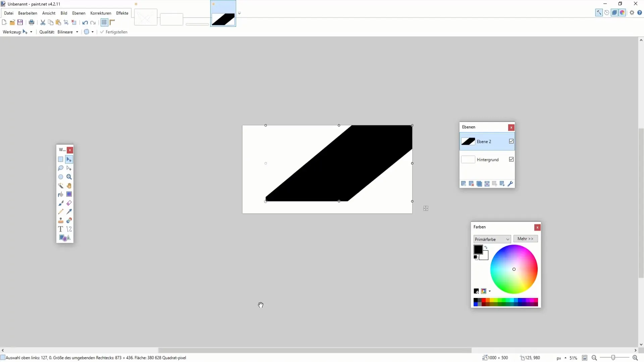Select the Eraser tool
644x362 pixels.
[x=69, y=203]
